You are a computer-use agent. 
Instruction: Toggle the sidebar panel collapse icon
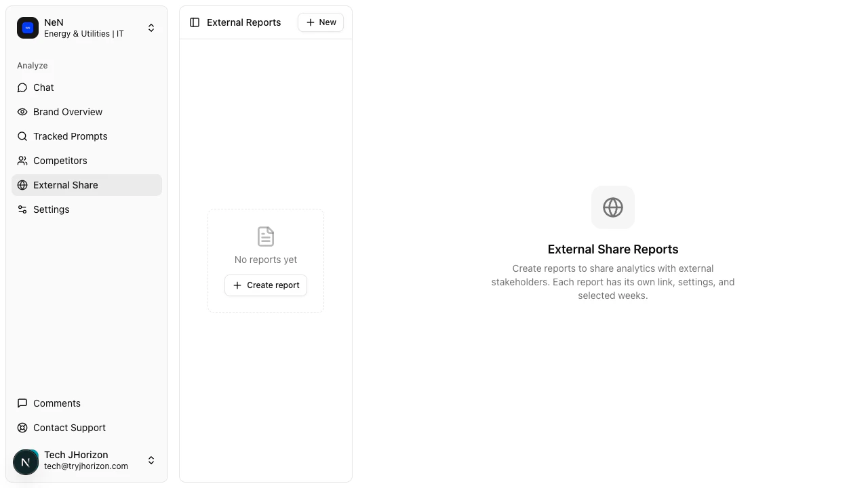click(195, 22)
